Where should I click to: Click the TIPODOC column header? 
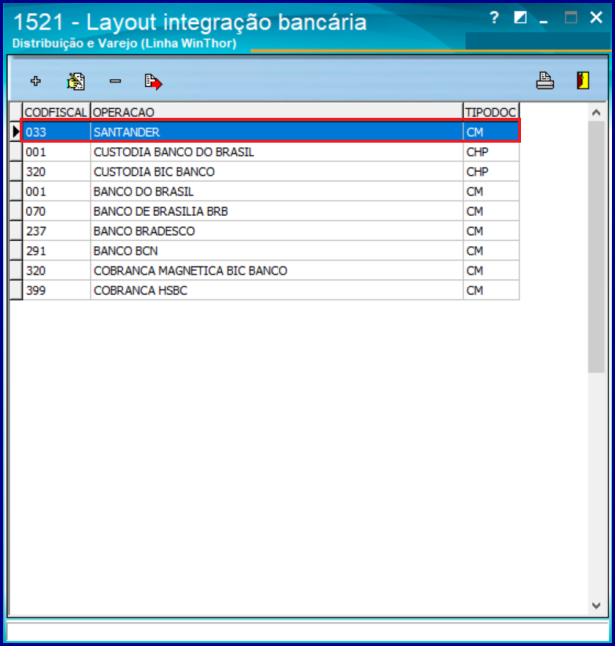click(x=491, y=112)
